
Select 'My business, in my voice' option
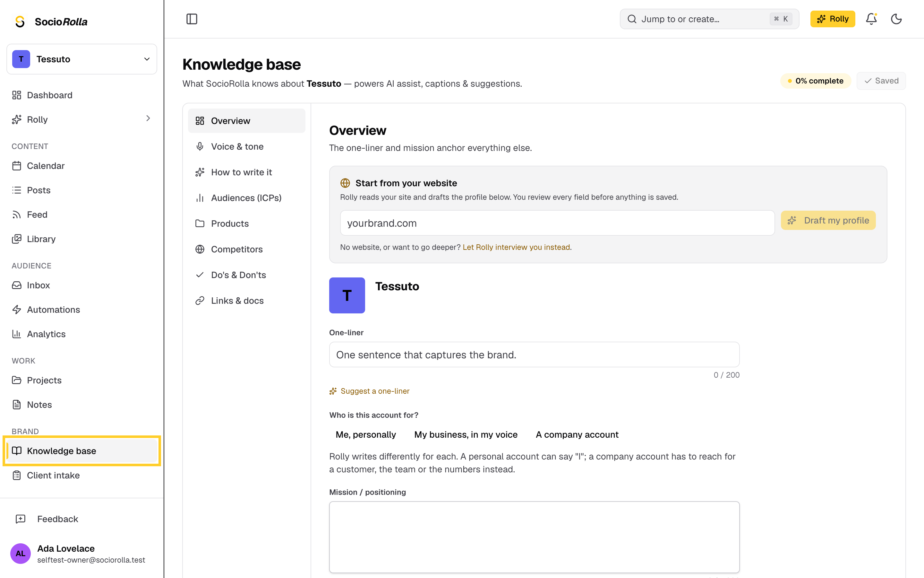coord(466,435)
